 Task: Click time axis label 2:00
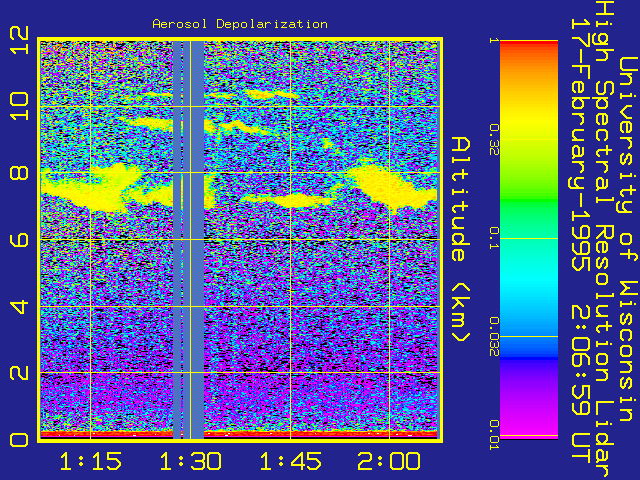point(389,461)
